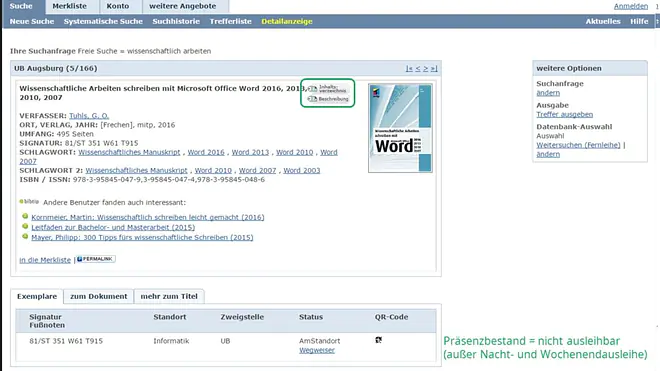Open Hilfe in the navigation bar
This screenshot has width=660, height=371.
(x=639, y=21)
